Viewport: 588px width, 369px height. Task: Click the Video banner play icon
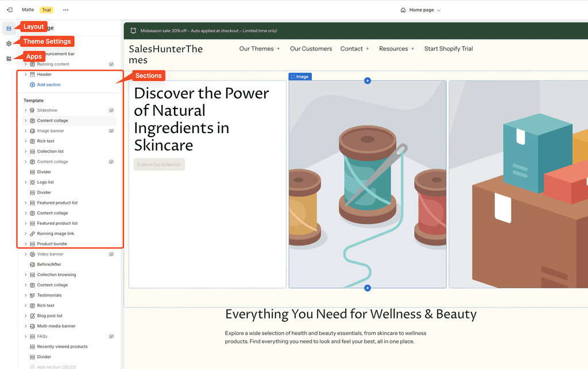[32, 254]
